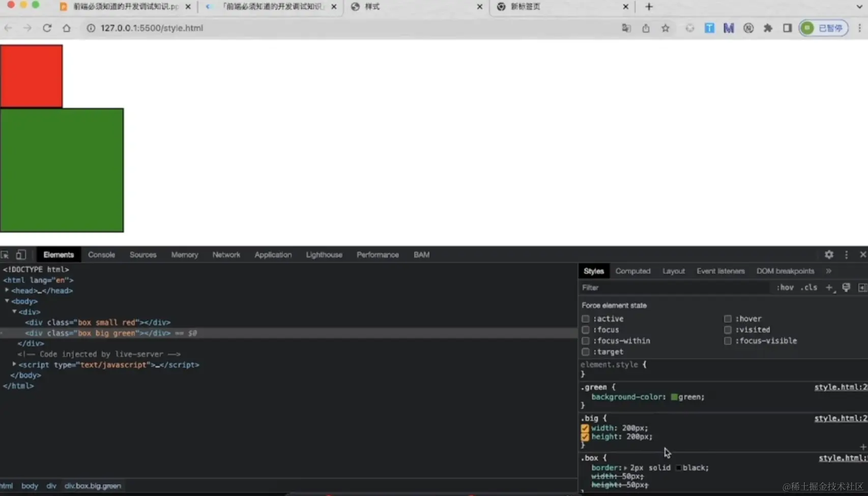Click the browser back arrow
The width and height of the screenshot is (868, 496).
click(x=8, y=28)
